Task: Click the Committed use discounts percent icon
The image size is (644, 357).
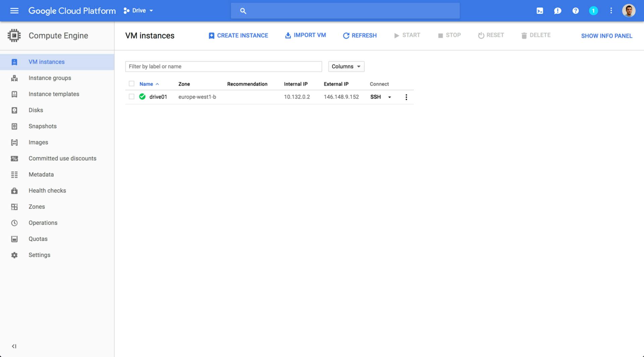Action: pos(14,158)
